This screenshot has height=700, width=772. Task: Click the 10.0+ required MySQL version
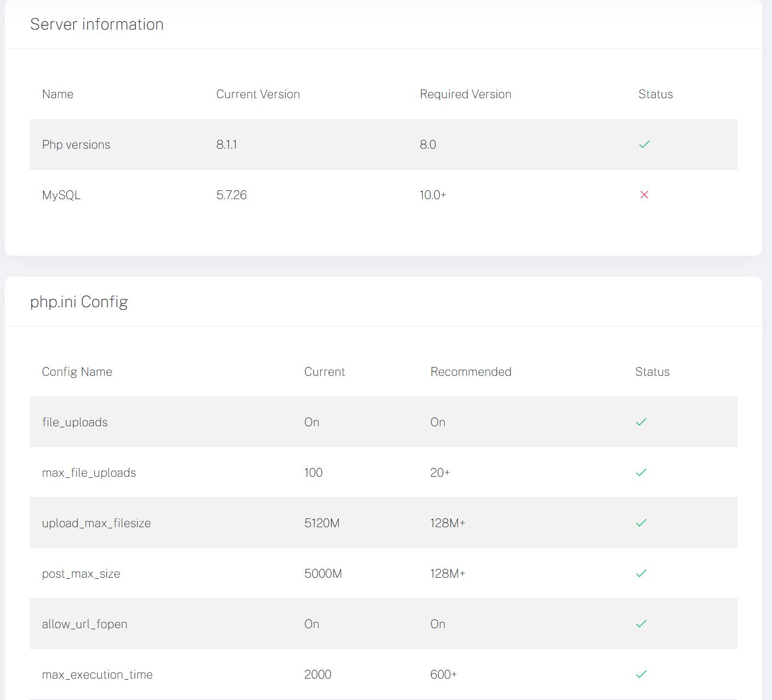point(433,195)
